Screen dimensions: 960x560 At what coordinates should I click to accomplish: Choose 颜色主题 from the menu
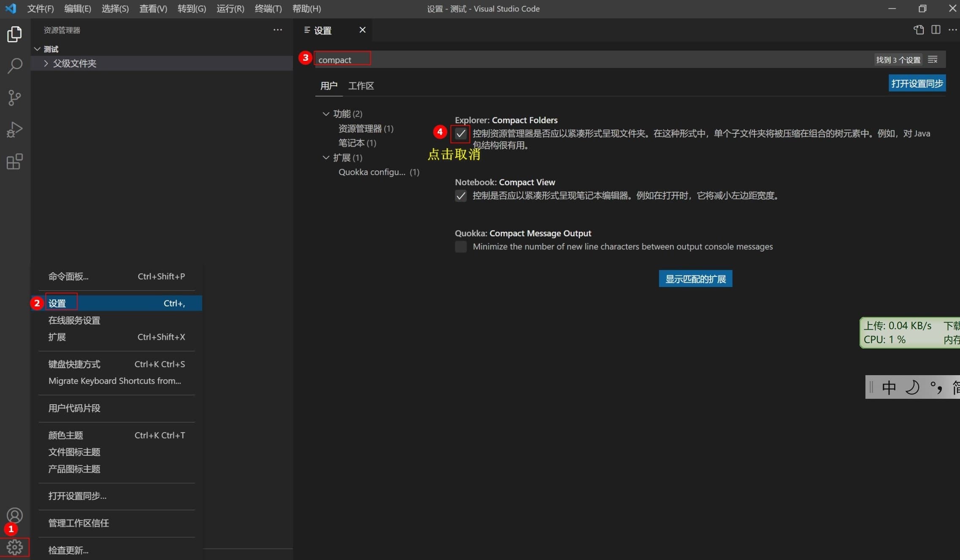[x=117, y=435]
